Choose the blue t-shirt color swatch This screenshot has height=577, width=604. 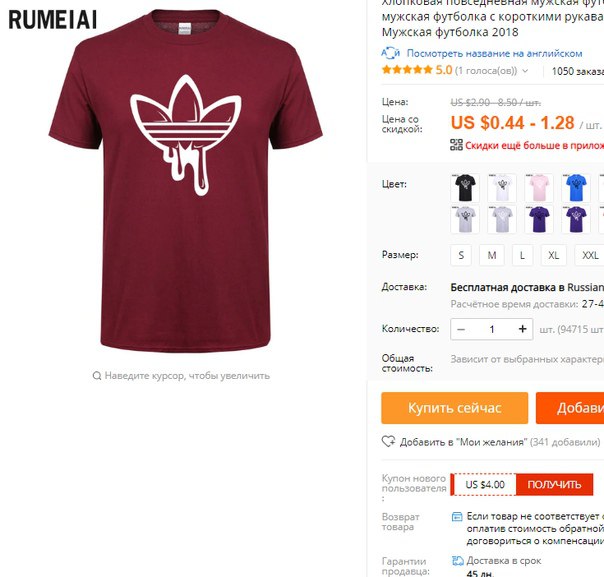(x=576, y=188)
